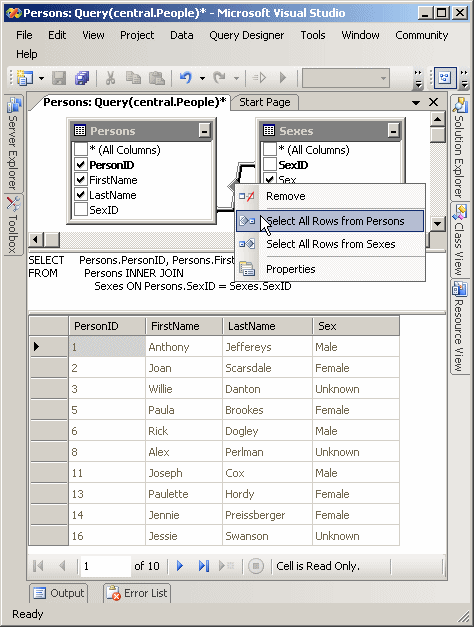Check SexID in Sexes table
Screen dimensions: 474x627
[270, 164]
